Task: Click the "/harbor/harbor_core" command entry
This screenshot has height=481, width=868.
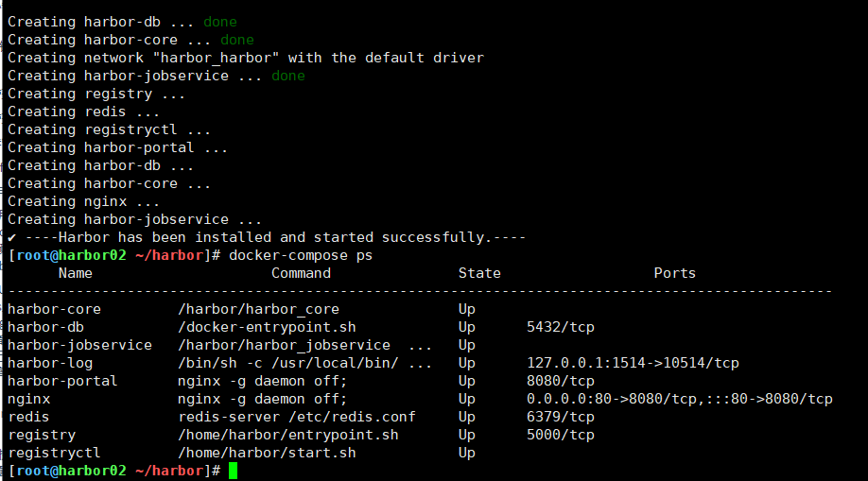Action: [258, 309]
